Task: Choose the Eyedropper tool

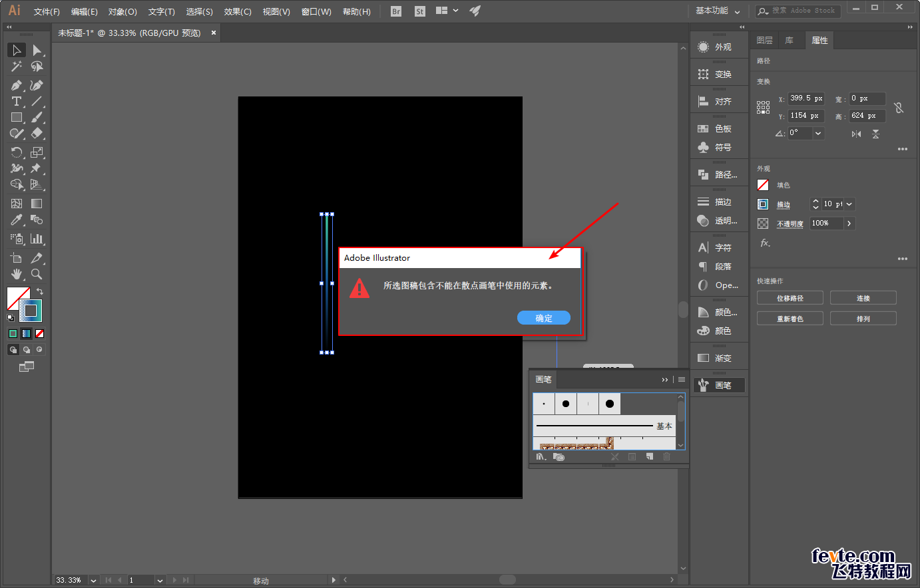Action: point(17,220)
